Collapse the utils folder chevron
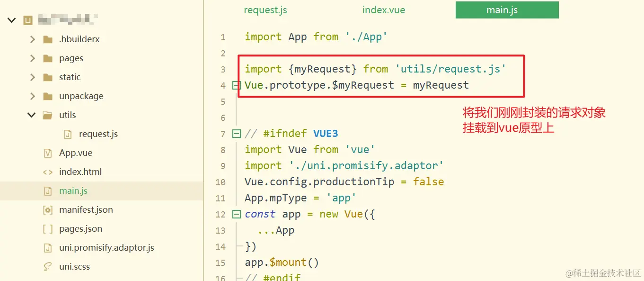This screenshot has height=281, width=644. [x=32, y=115]
